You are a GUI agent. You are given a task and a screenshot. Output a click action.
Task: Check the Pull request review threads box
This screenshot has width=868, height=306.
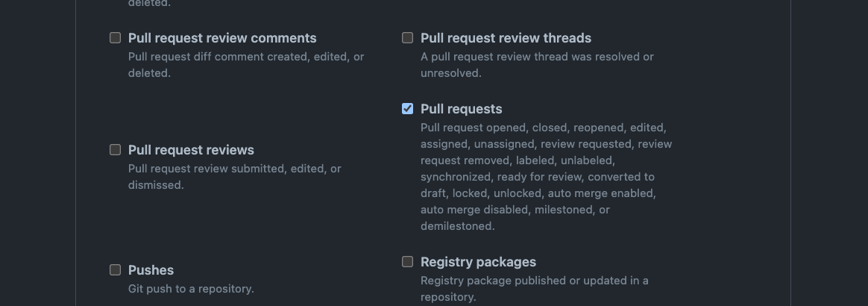[x=407, y=38]
